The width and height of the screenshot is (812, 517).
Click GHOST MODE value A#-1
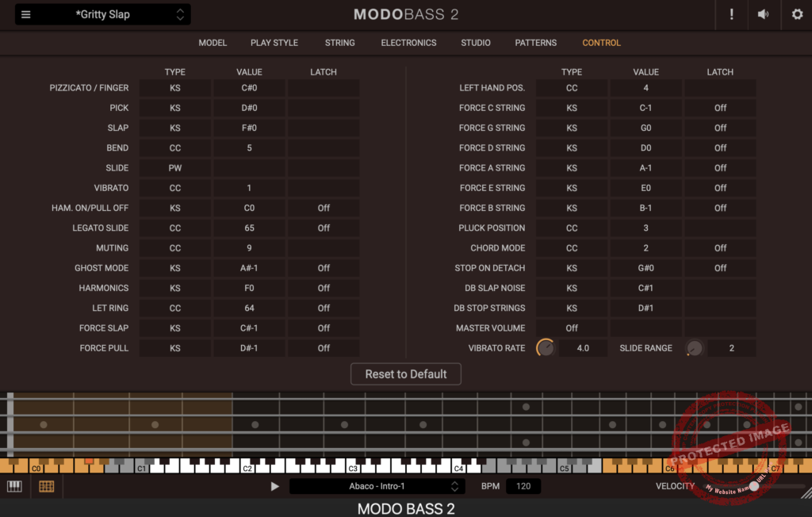point(249,268)
